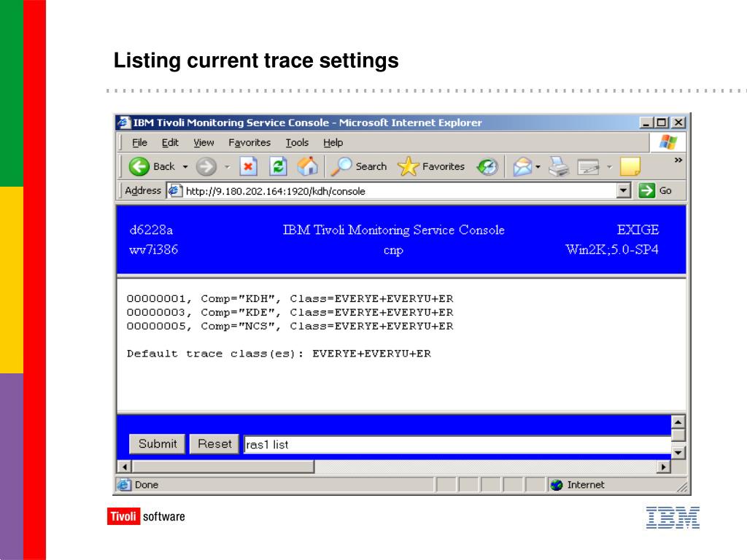Screen dimensions: 747x560
Task: Click the Submit button
Action: point(158,444)
